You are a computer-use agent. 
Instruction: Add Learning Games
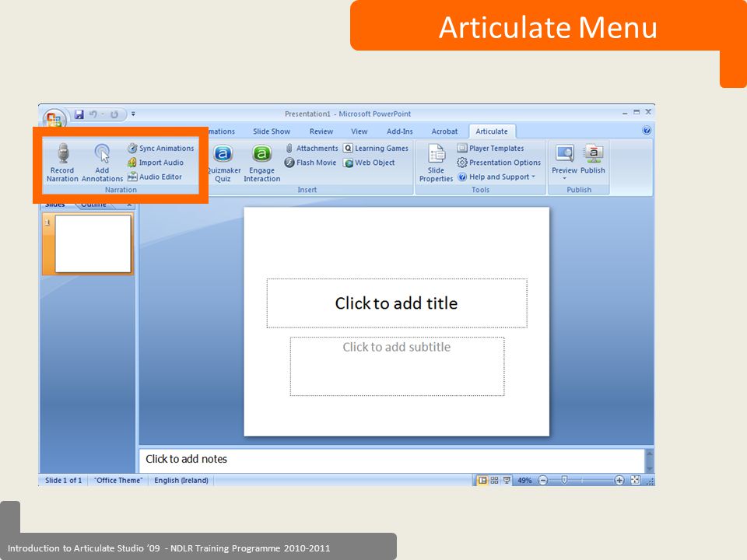pos(376,148)
